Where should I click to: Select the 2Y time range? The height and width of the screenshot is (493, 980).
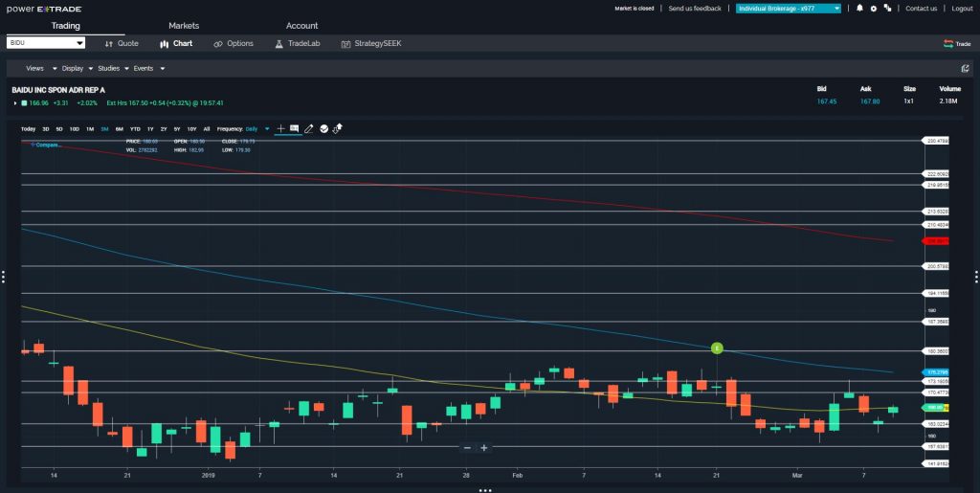pos(164,128)
